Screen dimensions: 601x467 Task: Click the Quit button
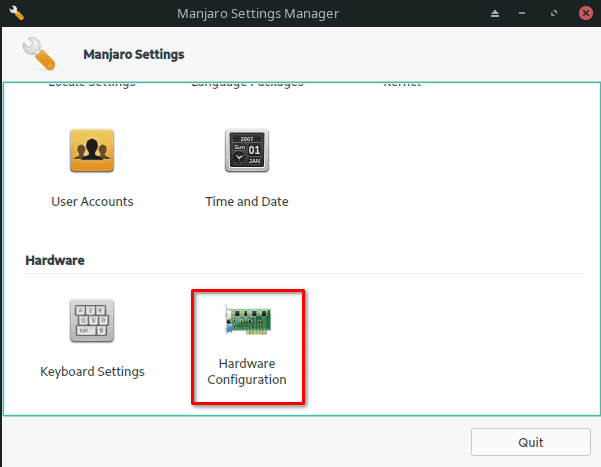(530, 442)
